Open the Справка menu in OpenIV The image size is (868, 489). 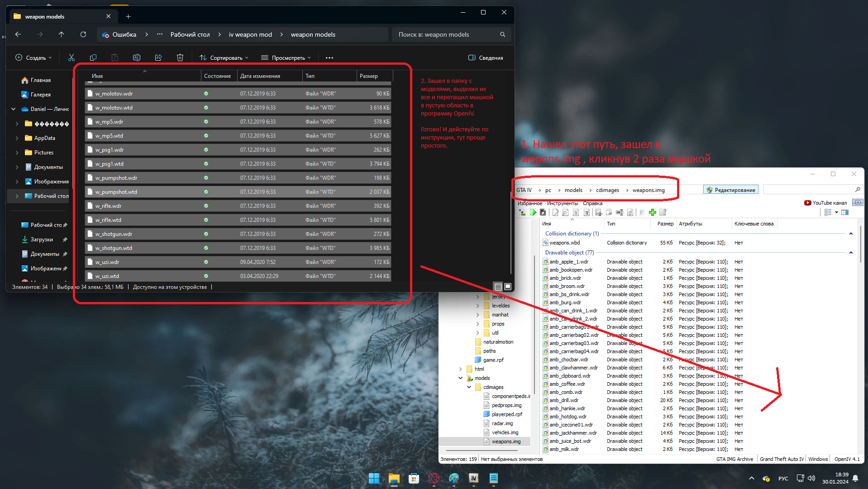click(x=593, y=203)
